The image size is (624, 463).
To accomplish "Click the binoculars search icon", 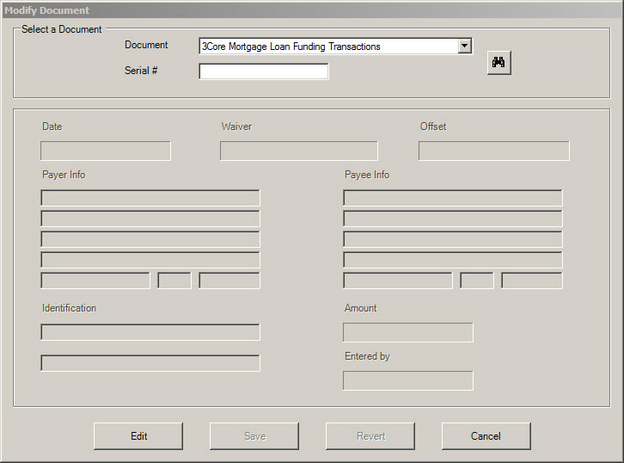I will pos(499,63).
